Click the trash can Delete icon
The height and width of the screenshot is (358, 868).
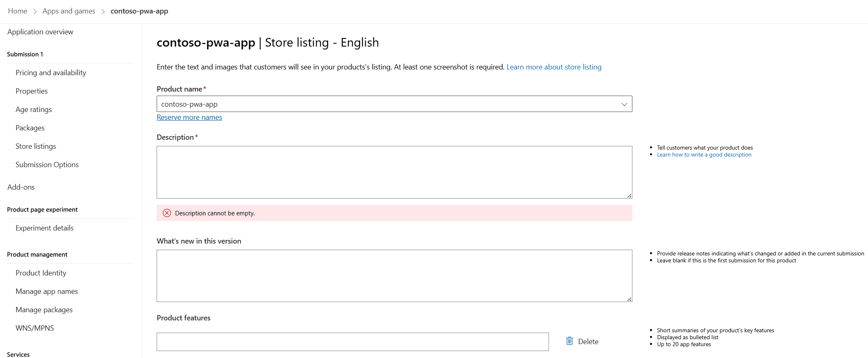569,341
